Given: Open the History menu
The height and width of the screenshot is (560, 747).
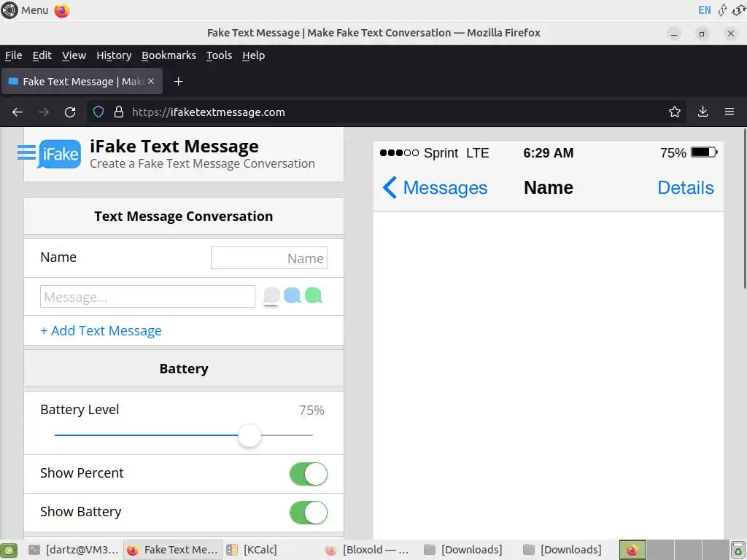Looking at the screenshot, I should [114, 55].
